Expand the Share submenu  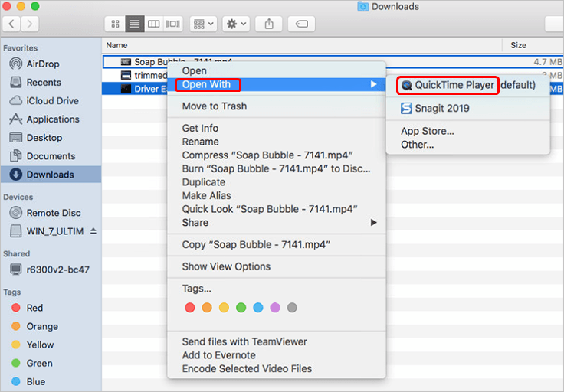click(x=277, y=223)
